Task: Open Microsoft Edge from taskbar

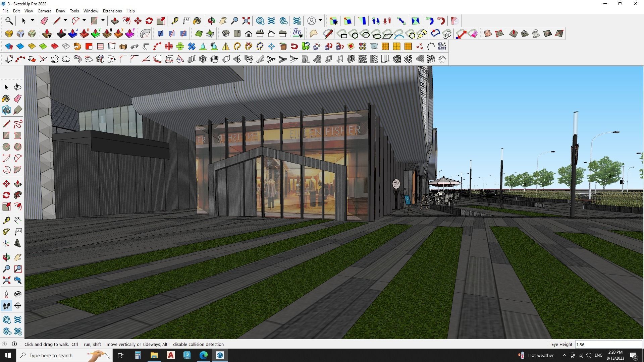Action: point(204,355)
